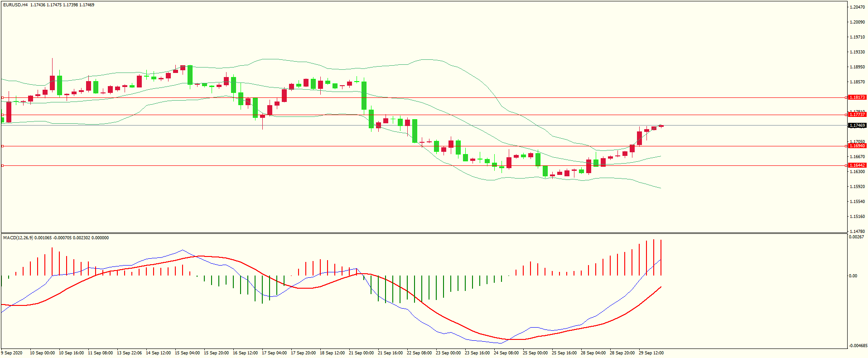The height and width of the screenshot is (358, 868).
Task: Click the 21 Sep 00:00 time axis label
Action: (361, 353)
